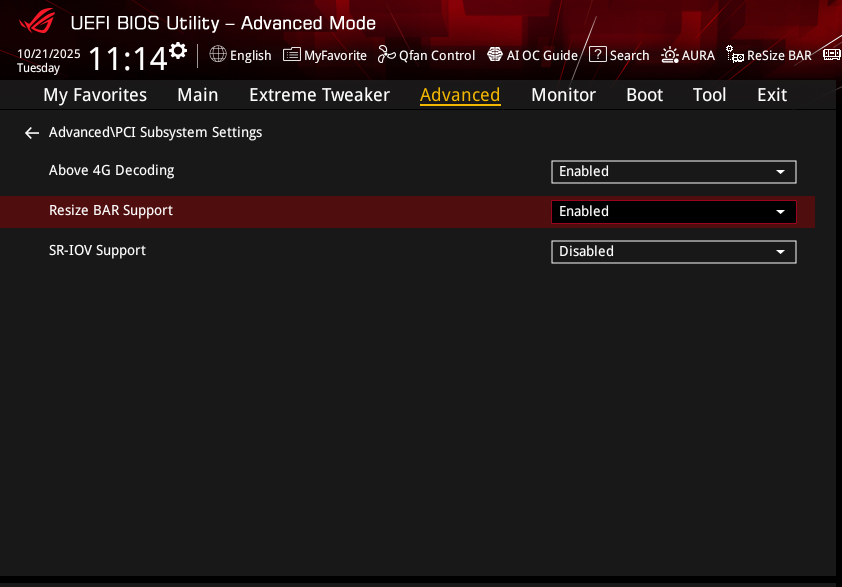Go back using the left arrow icon
This screenshot has height=587, width=842.
click(32, 133)
